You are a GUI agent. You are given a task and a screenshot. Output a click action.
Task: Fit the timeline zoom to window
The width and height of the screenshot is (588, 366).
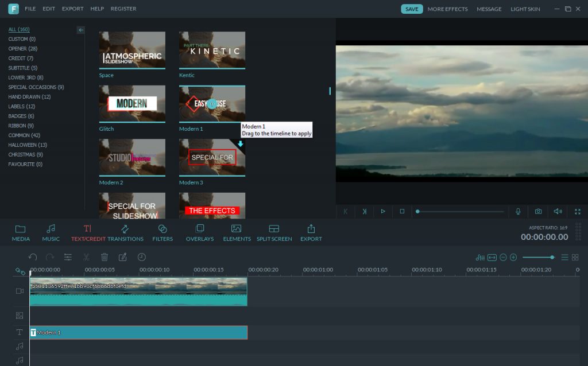492,258
